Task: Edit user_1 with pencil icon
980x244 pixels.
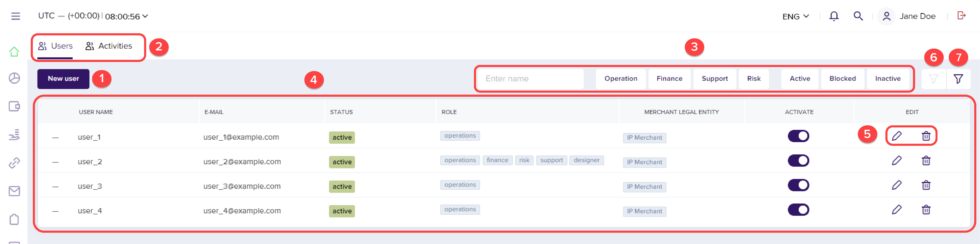Action: click(897, 136)
